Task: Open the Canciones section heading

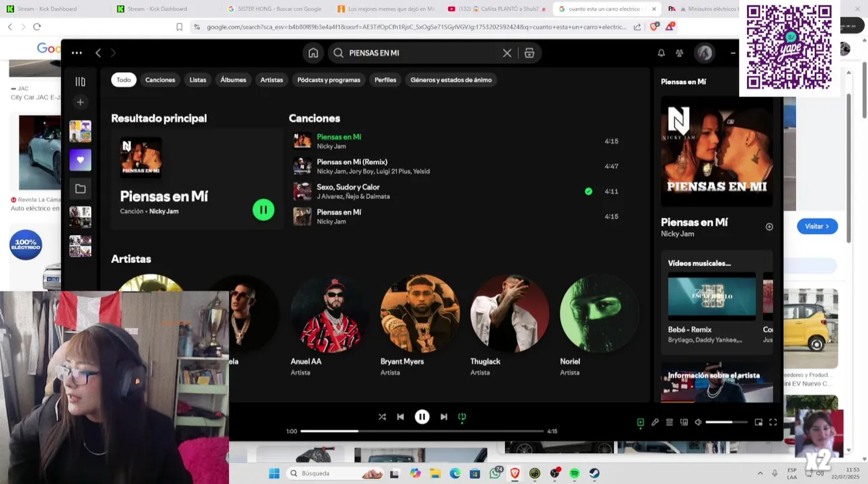Action: coord(314,118)
